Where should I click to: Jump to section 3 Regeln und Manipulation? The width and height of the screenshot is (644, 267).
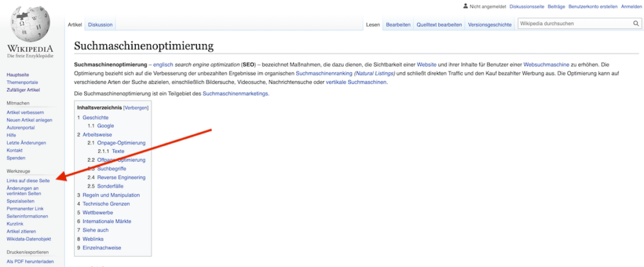[x=111, y=195]
